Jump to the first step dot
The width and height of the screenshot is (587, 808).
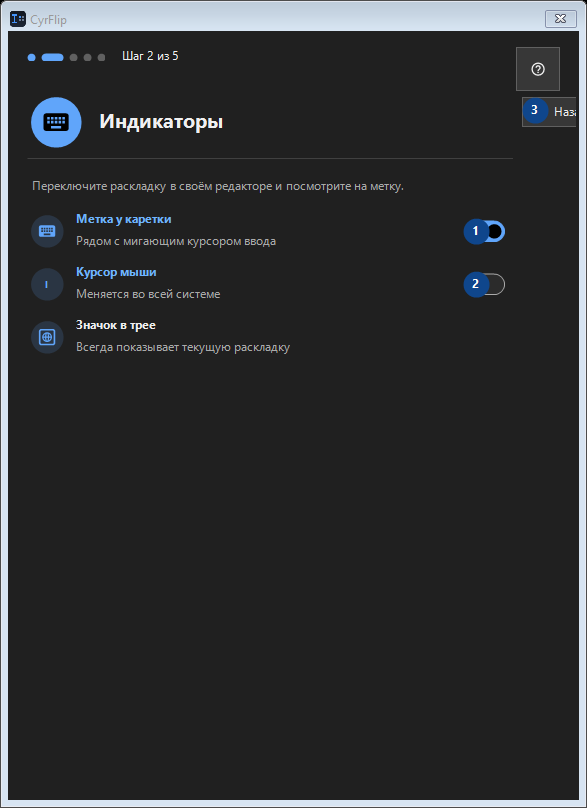click(31, 57)
